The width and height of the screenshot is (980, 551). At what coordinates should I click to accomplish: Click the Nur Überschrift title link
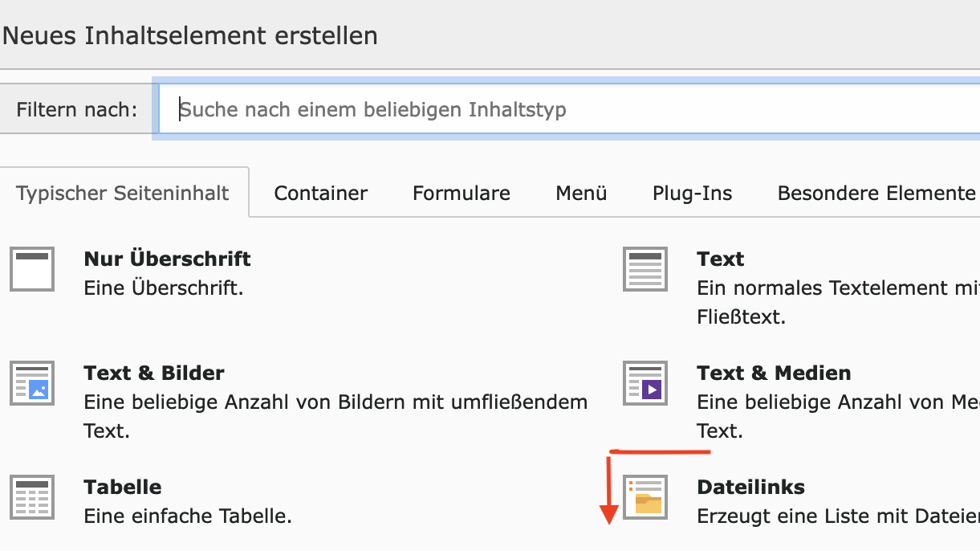coord(167,259)
